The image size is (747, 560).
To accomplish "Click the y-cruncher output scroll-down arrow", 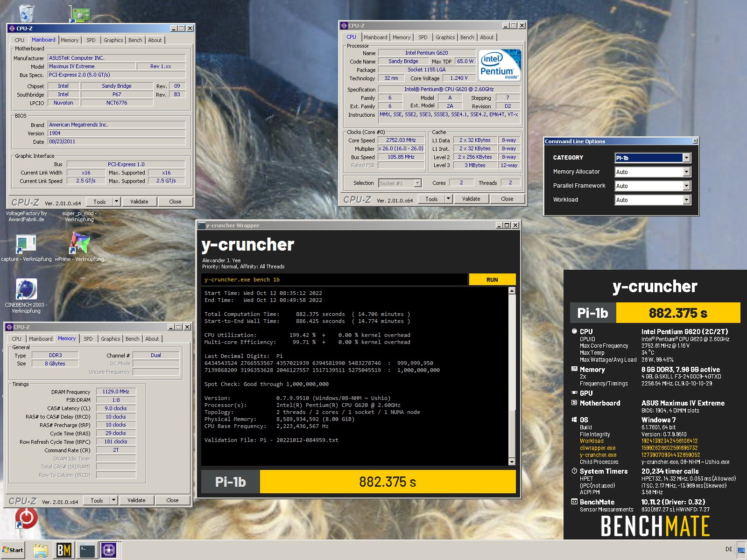I will click(x=512, y=462).
